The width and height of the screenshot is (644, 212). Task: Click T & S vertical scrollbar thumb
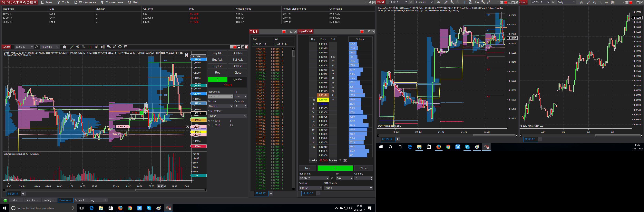click(293, 53)
